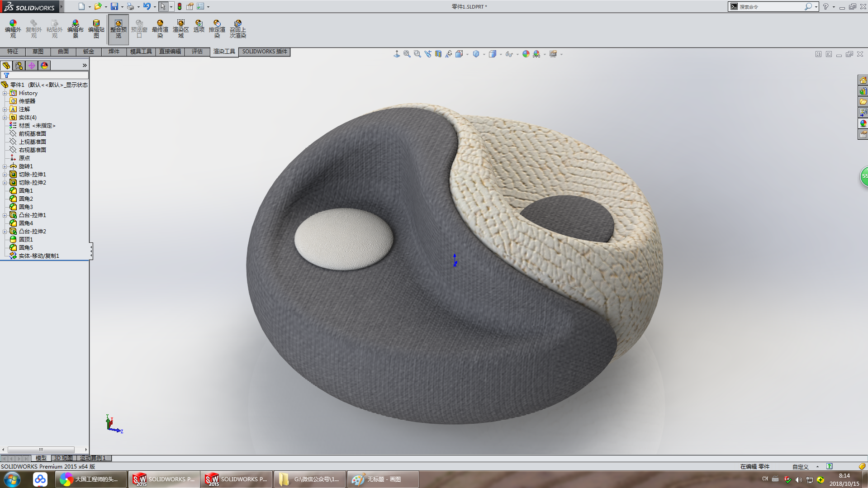Select the Render Region (渲染区域) tool
The width and height of the screenshot is (868, 488).
pos(180,29)
